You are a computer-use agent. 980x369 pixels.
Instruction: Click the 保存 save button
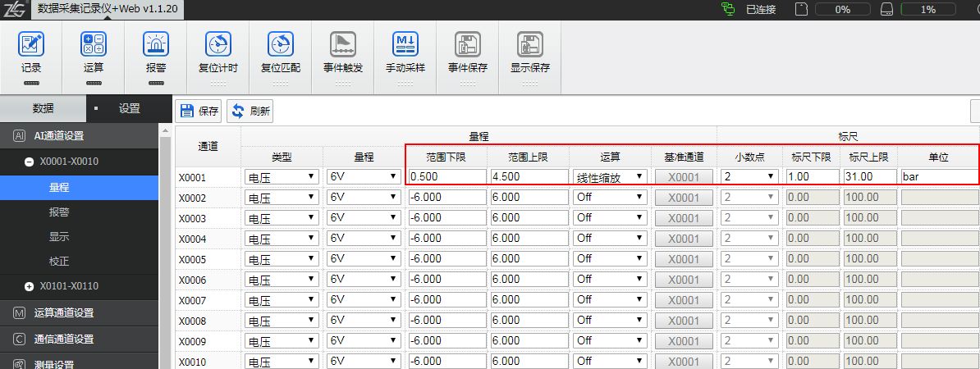tap(199, 112)
